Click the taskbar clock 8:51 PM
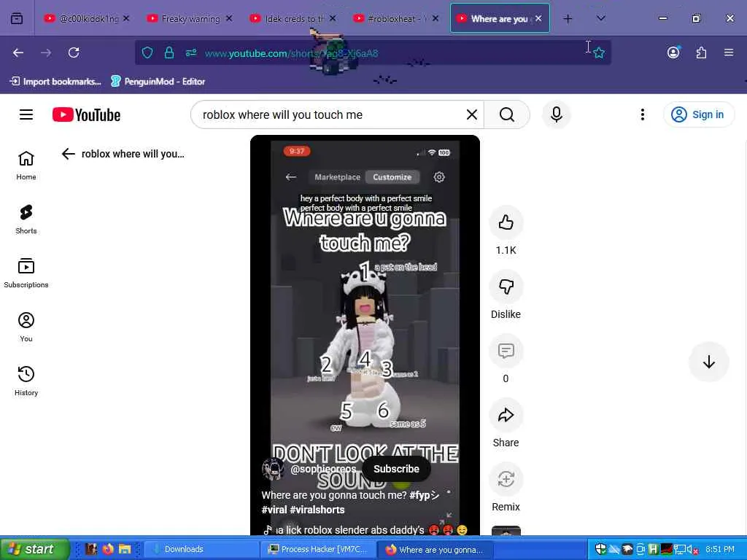 (720, 549)
